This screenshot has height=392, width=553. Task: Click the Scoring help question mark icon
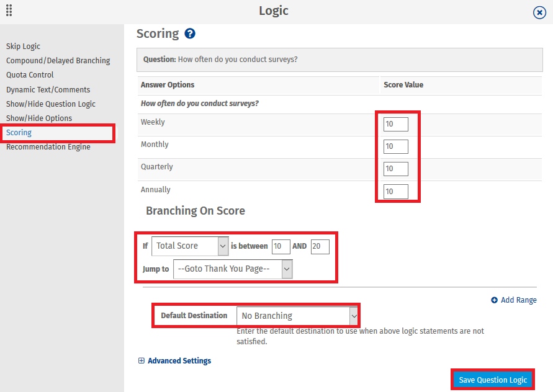click(190, 33)
